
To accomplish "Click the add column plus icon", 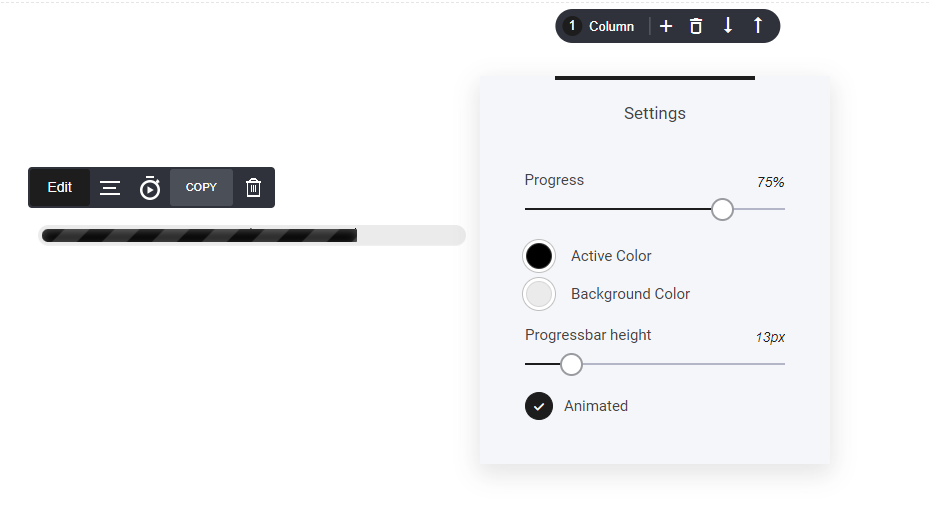I will 666,26.
